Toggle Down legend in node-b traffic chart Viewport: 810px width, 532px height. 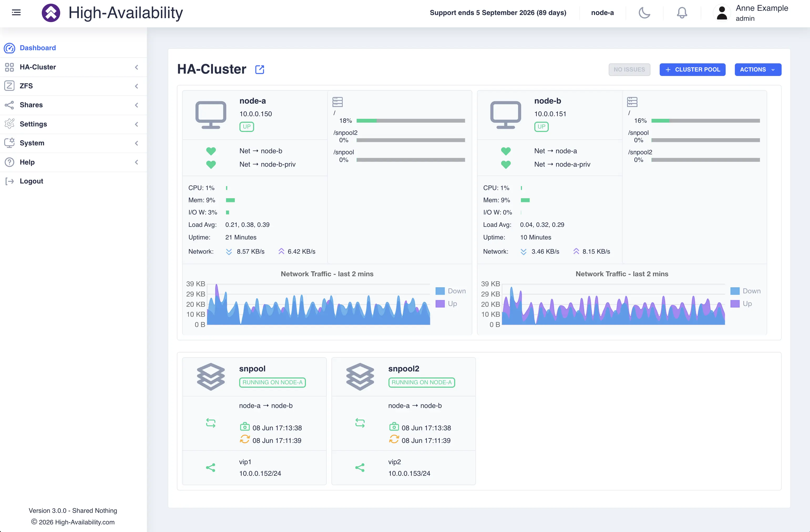[745, 291]
